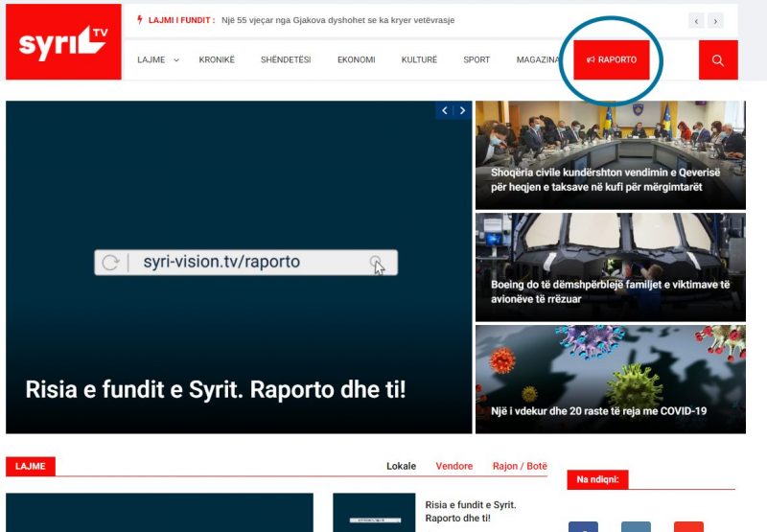Viewport: 767px width, 532px height.
Task: Expand the LAJME menu dropdown arrow
Action: [176, 60]
